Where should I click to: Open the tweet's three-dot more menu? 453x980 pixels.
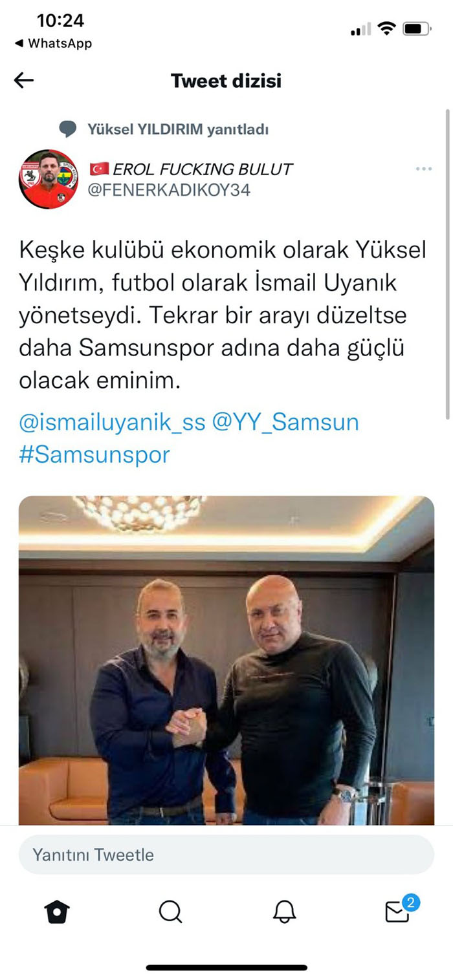(424, 169)
